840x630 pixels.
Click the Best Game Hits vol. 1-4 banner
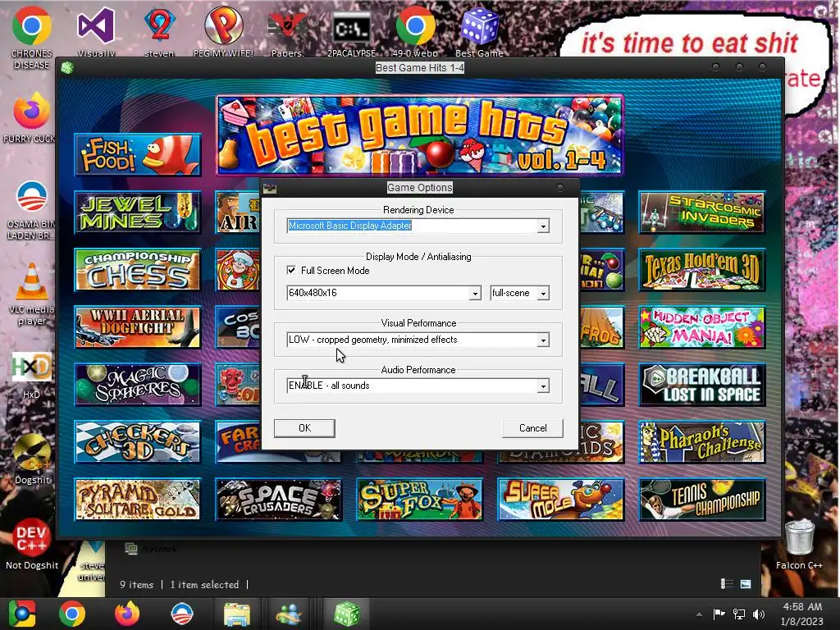(420, 135)
